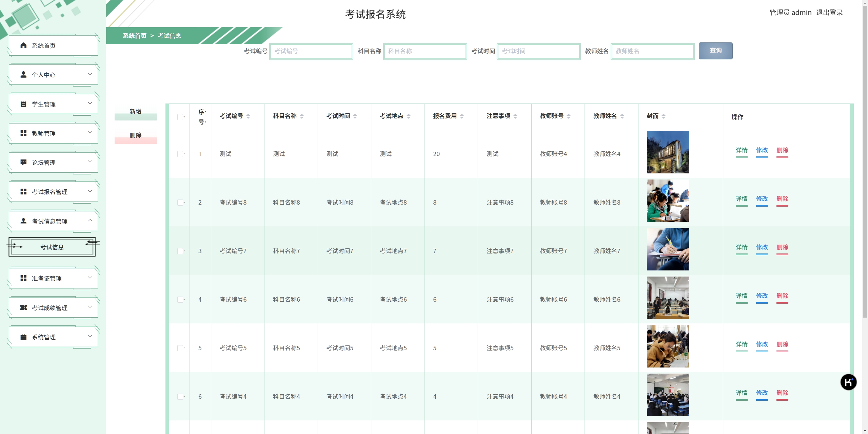The image size is (868, 434).
Task: Click the person icon beside 个人中心
Action: click(23, 75)
